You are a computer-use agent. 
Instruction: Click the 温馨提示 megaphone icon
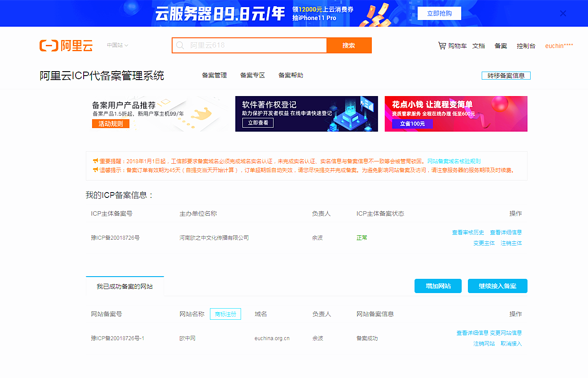95,170
